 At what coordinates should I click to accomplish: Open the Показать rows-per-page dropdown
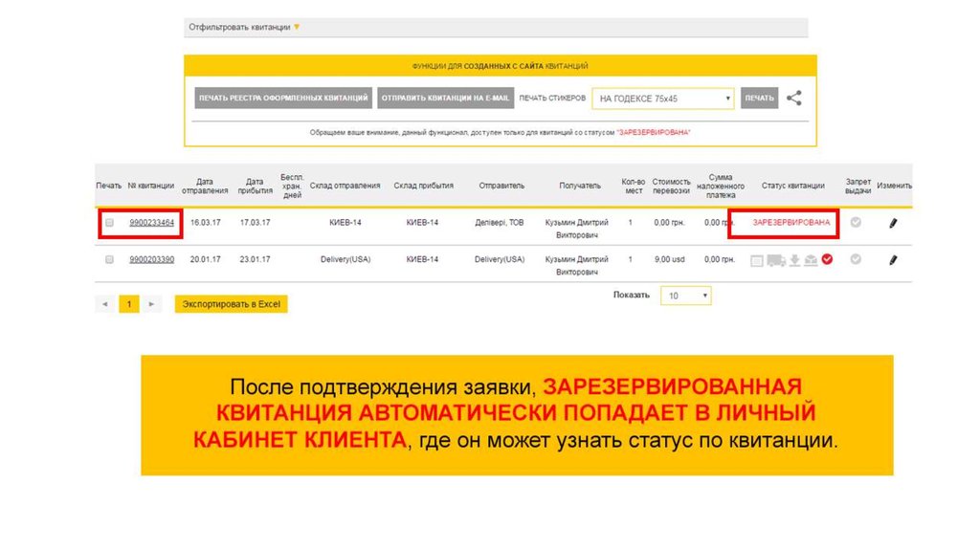(687, 296)
